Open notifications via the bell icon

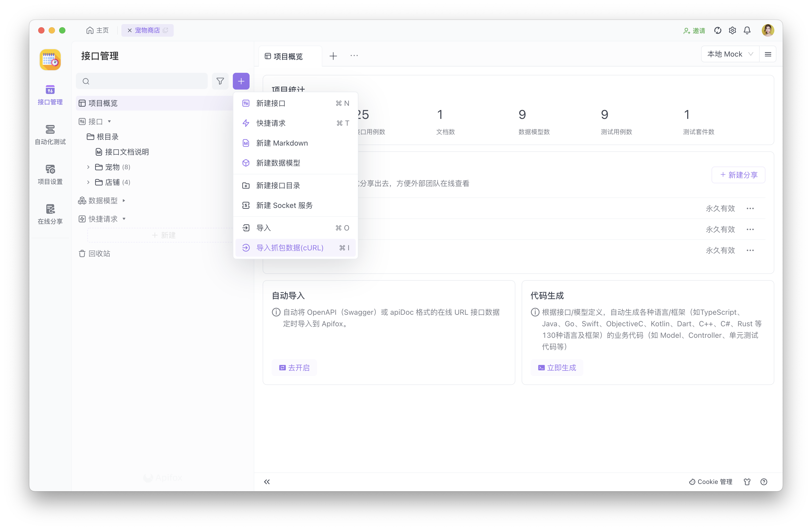point(747,30)
